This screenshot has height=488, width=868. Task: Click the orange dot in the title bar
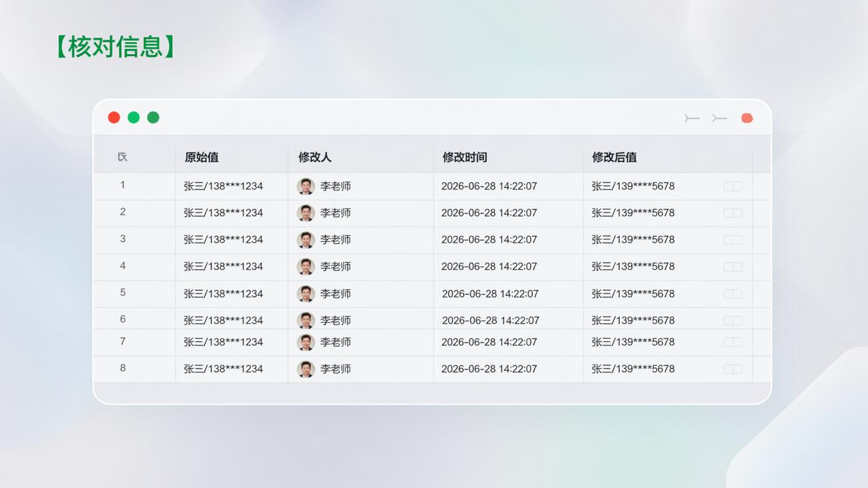(x=747, y=118)
